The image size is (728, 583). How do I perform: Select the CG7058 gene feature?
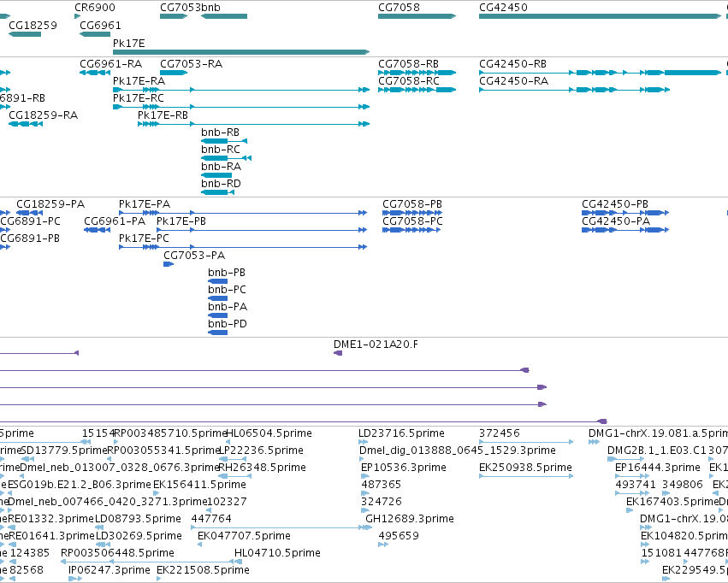coord(417,16)
